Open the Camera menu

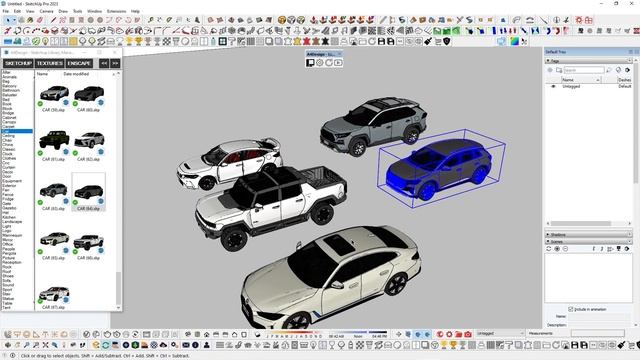46,11
